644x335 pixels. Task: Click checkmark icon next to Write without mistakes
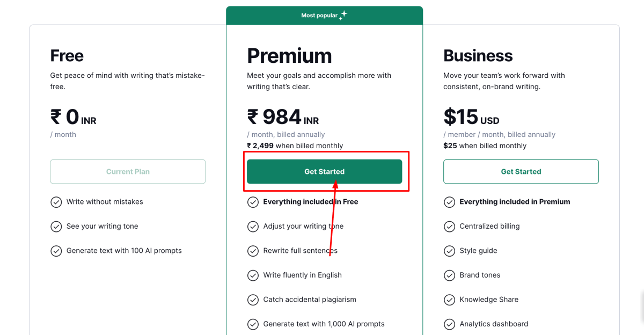[56, 202]
